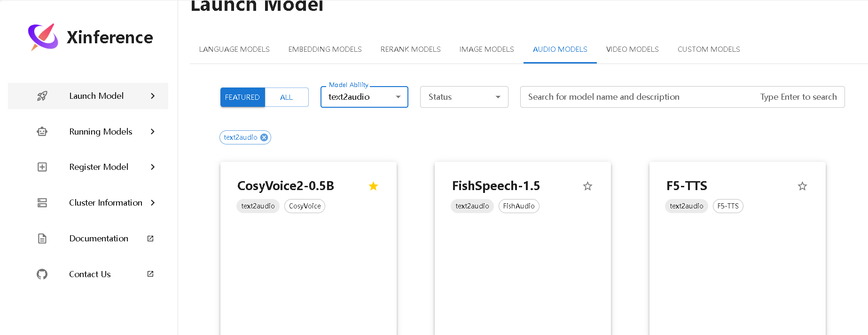868x335 pixels.
Task: Open Cluster Information in sidebar
Action: (88, 203)
